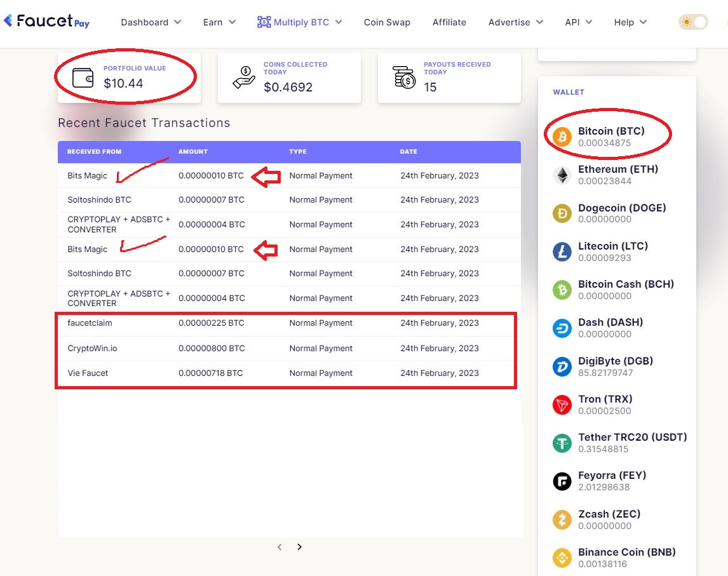Click the 0.31548815 Tether balance
Viewport: 728px width, 576px height.
[603, 449]
